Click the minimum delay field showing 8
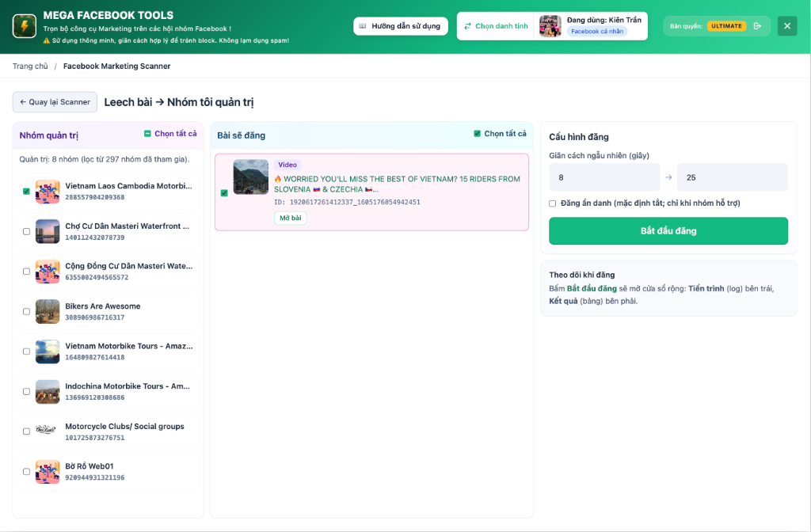811x532 pixels. coord(604,177)
